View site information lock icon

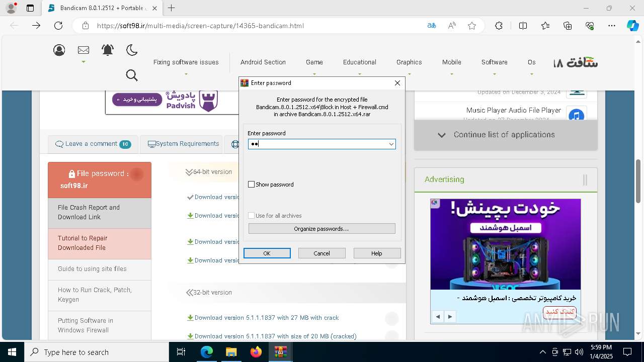tap(86, 26)
